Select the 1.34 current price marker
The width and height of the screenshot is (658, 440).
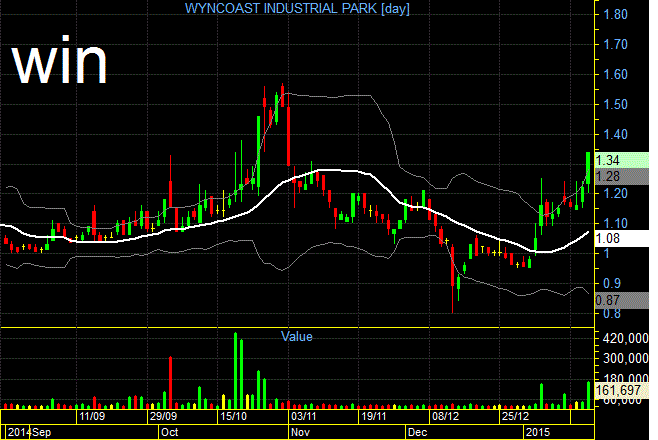(x=622, y=160)
